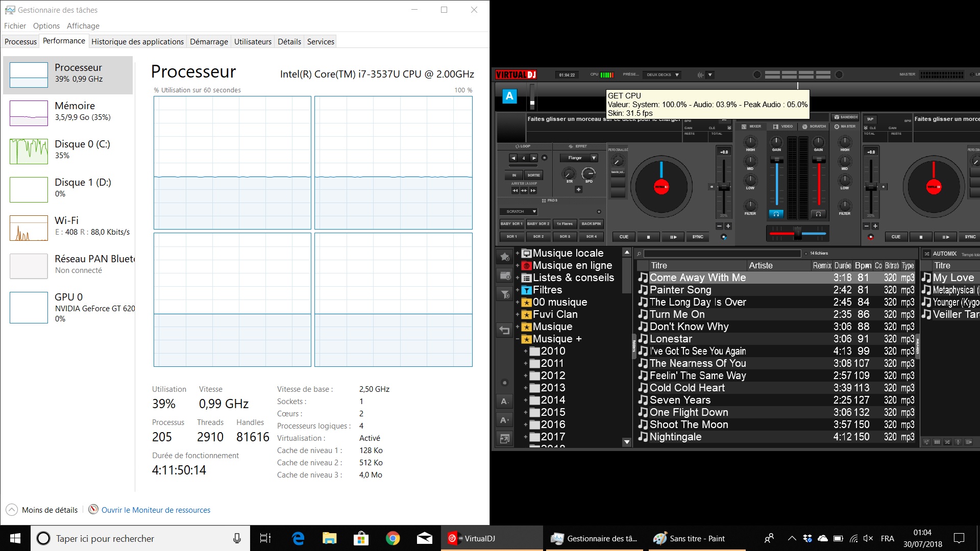The width and height of the screenshot is (980, 551).
Task: Open the Deux Decks layout dropdown
Action: point(663,74)
